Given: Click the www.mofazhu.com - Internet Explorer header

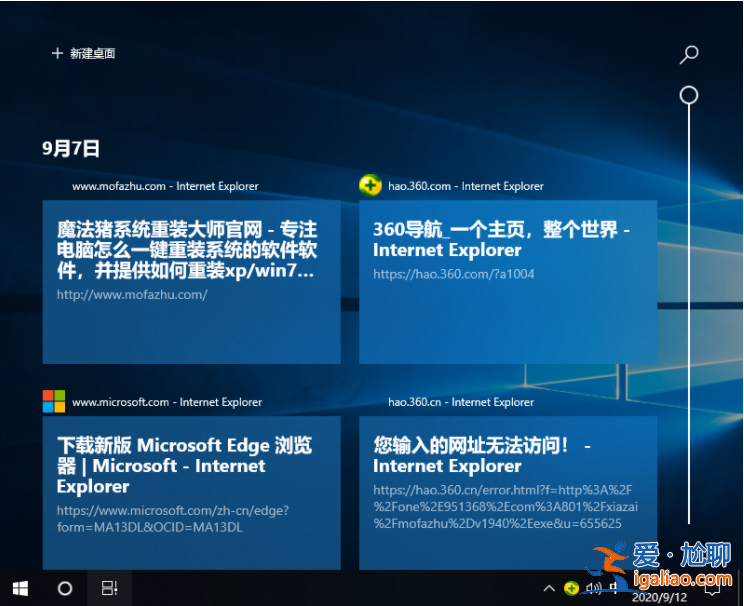Looking at the screenshot, I should pos(165,186).
